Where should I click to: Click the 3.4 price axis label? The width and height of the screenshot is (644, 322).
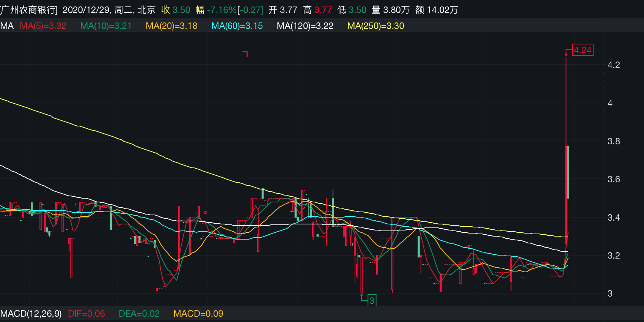(614, 218)
